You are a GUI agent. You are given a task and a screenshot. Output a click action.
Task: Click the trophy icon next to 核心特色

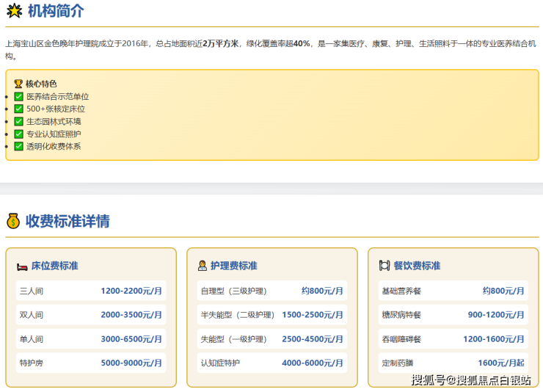pyautogui.click(x=18, y=84)
